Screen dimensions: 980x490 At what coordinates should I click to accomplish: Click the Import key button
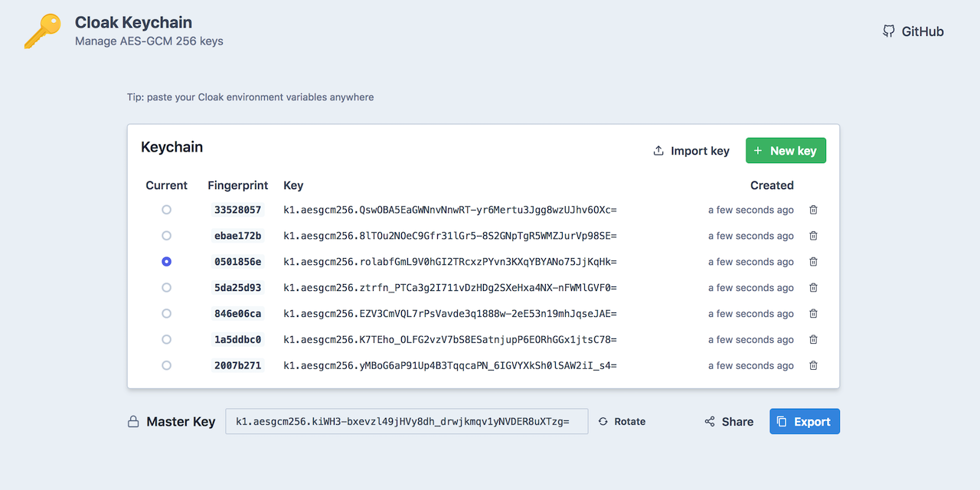(x=691, y=151)
